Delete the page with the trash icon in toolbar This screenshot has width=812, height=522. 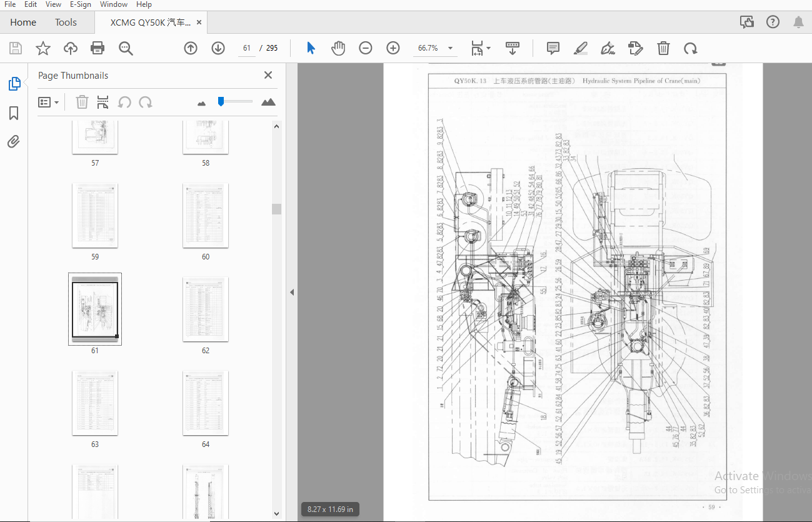pos(663,48)
